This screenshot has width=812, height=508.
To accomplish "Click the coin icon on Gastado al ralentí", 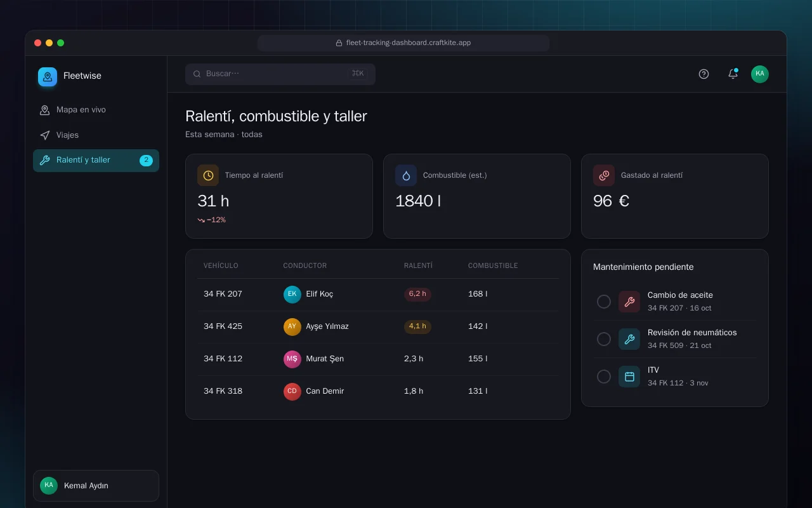I will point(604,175).
